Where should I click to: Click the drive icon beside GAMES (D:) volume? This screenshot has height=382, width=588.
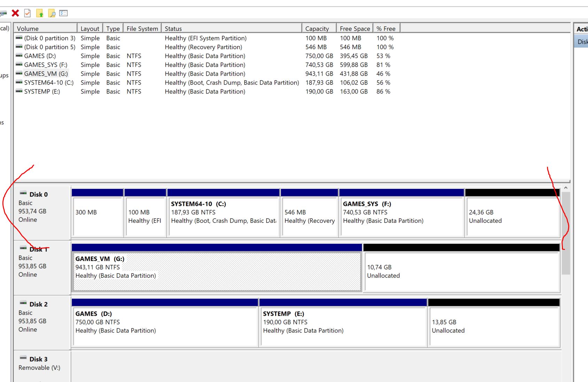coord(19,55)
